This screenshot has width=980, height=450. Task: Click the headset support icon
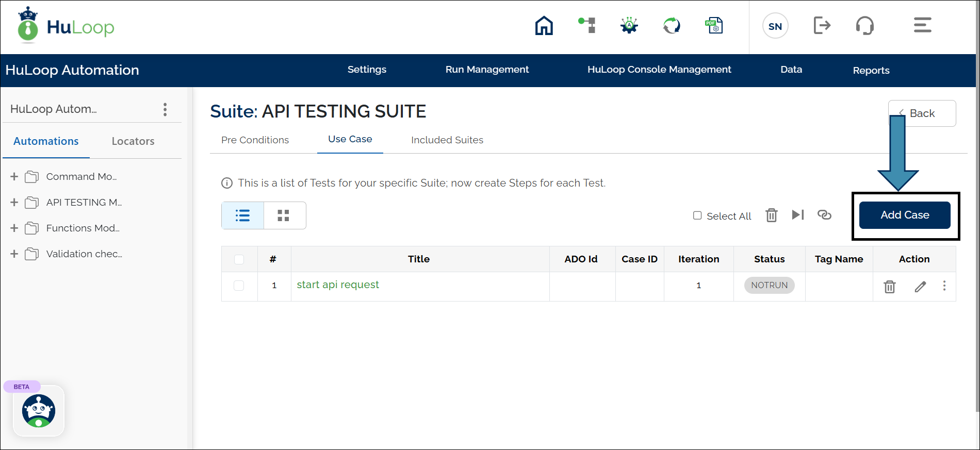(864, 25)
